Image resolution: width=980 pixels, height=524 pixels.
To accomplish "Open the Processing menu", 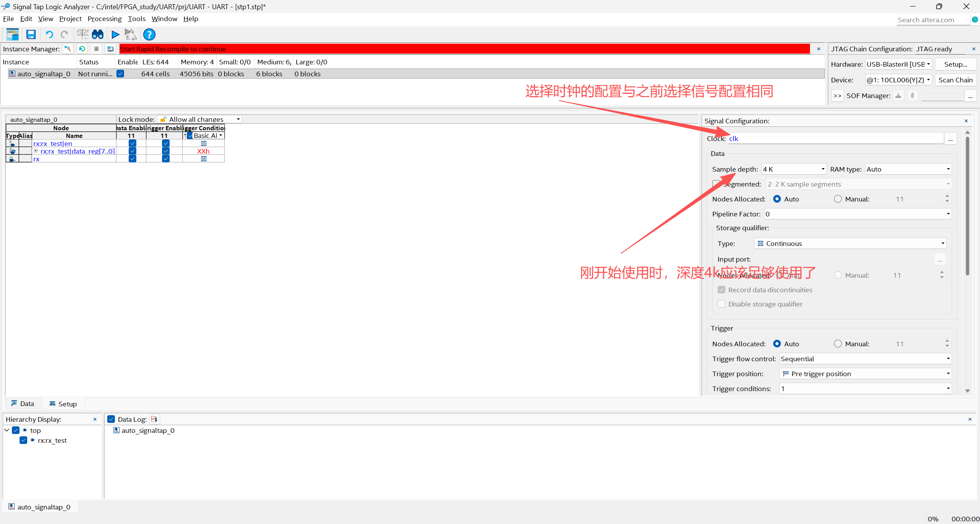I will pos(105,19).
